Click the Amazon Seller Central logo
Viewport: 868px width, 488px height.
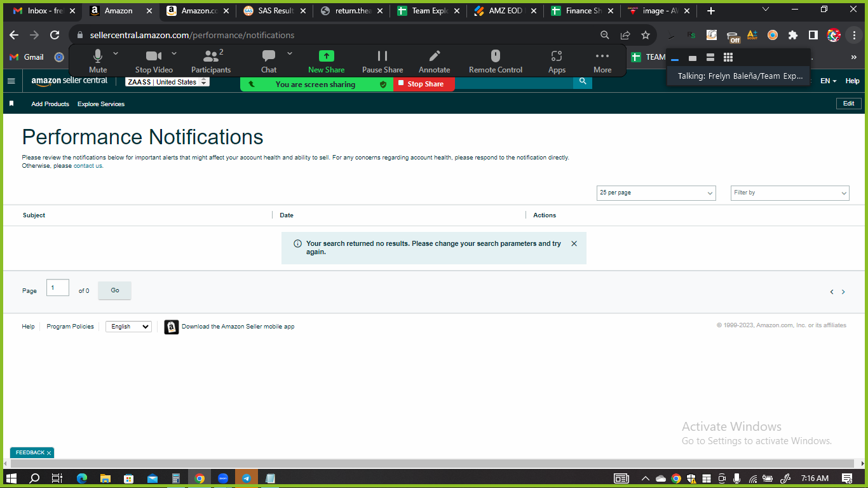coord(69,81)
